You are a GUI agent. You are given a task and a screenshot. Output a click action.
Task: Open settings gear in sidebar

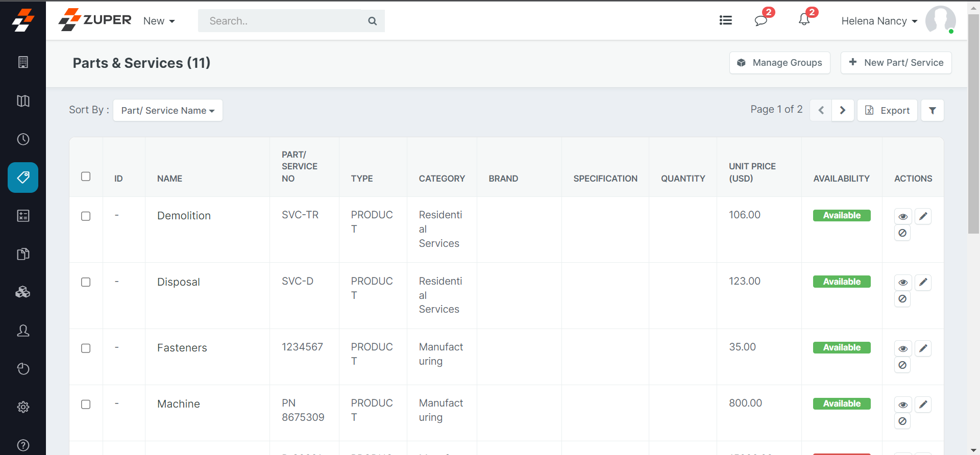(23, 407)
